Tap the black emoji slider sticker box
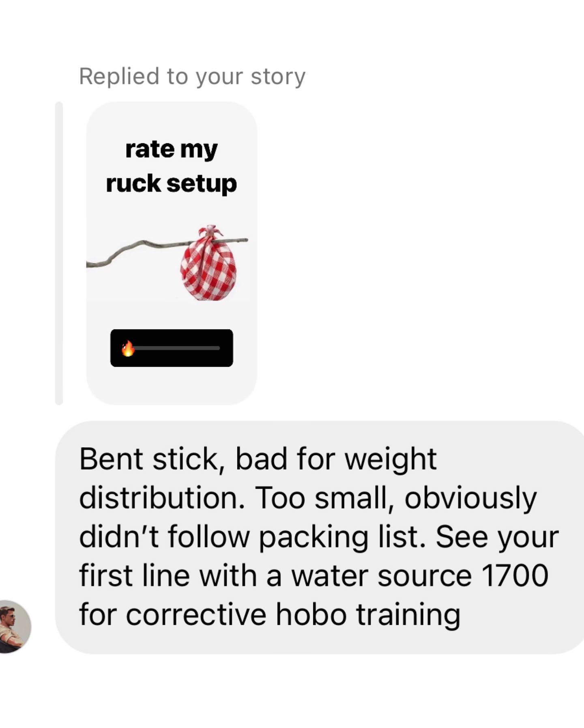Viewport: 584px width, 728px height. (x=172, y=348)
